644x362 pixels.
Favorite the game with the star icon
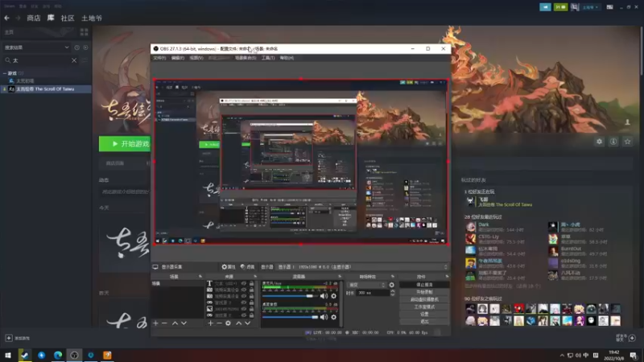tap(627, 142)
